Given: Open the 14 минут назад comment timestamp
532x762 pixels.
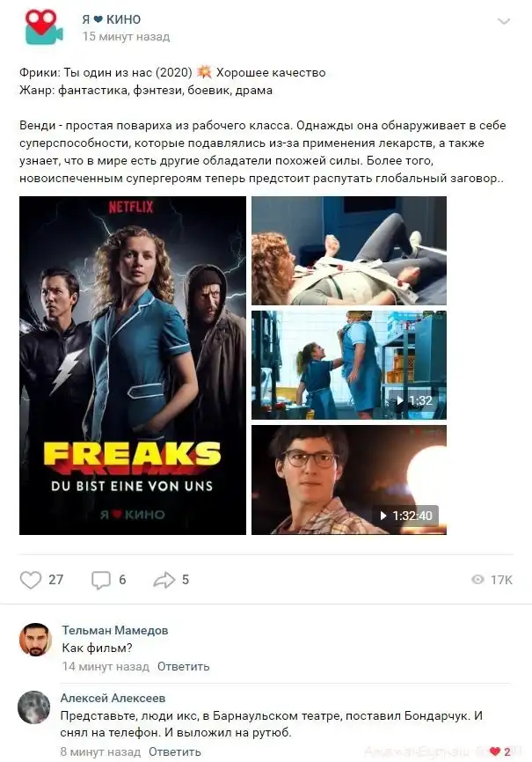Looking at the screenshot, I should tap(106, 666).
